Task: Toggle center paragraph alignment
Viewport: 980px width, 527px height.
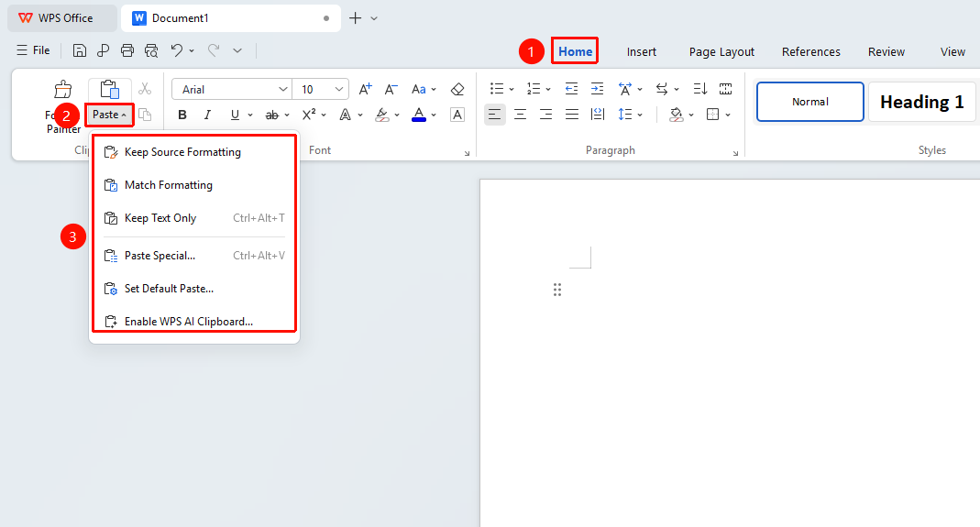Action: point(520,115)
